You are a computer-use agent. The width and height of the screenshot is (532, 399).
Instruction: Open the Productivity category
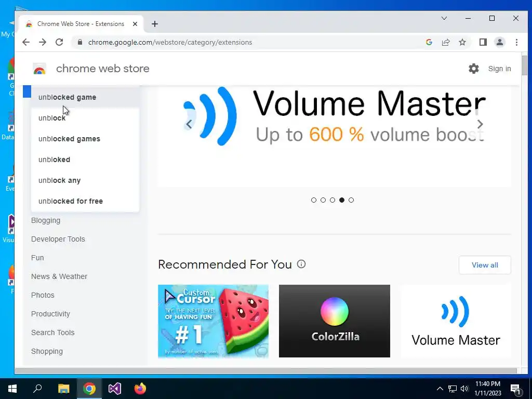[x=50, y=314]
